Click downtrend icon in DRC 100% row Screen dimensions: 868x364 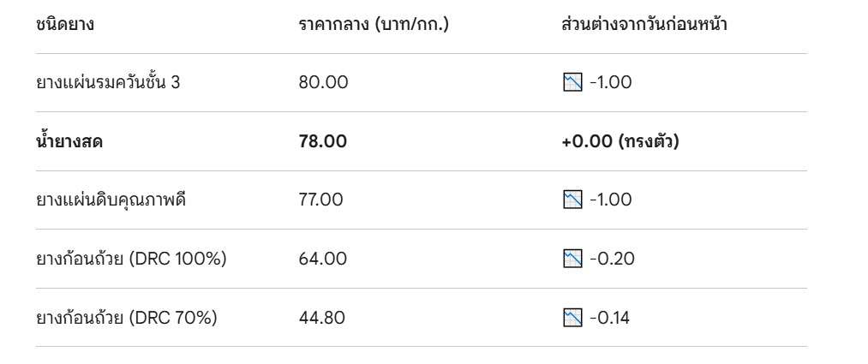(x=572, y=259)
